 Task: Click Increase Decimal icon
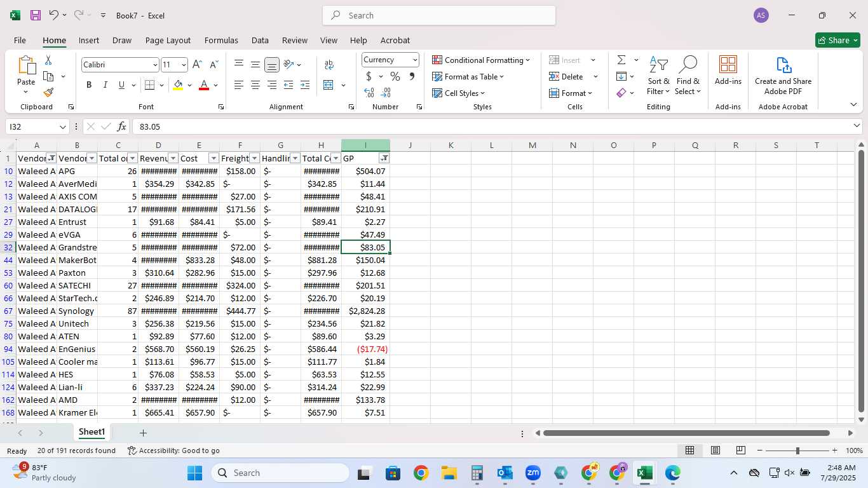[369, 92]
